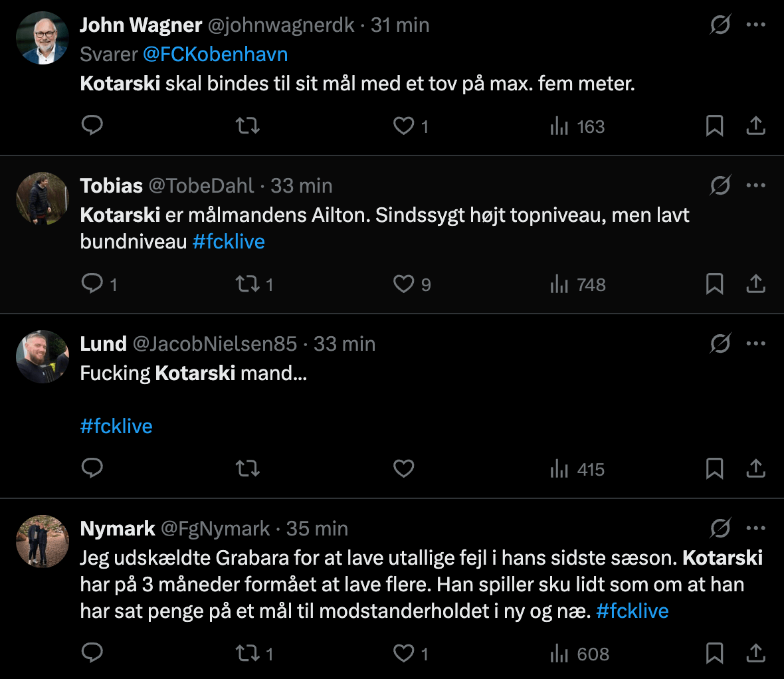Open John Wagner's profile picture

(43, 38)
